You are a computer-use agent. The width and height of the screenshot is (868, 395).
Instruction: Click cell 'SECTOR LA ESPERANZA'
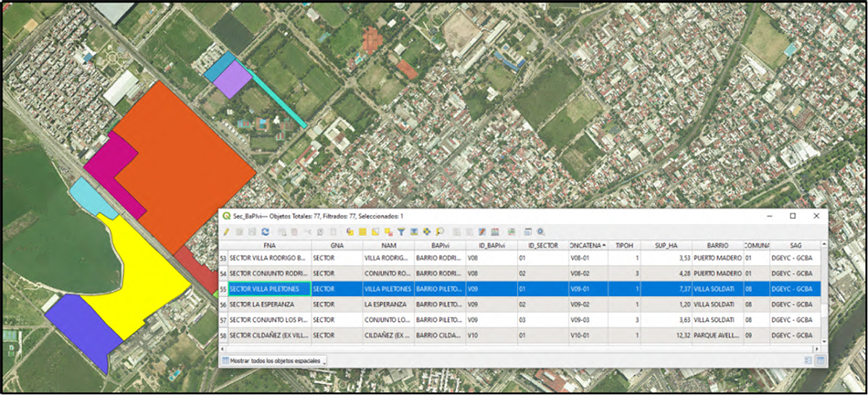(270, 304)
